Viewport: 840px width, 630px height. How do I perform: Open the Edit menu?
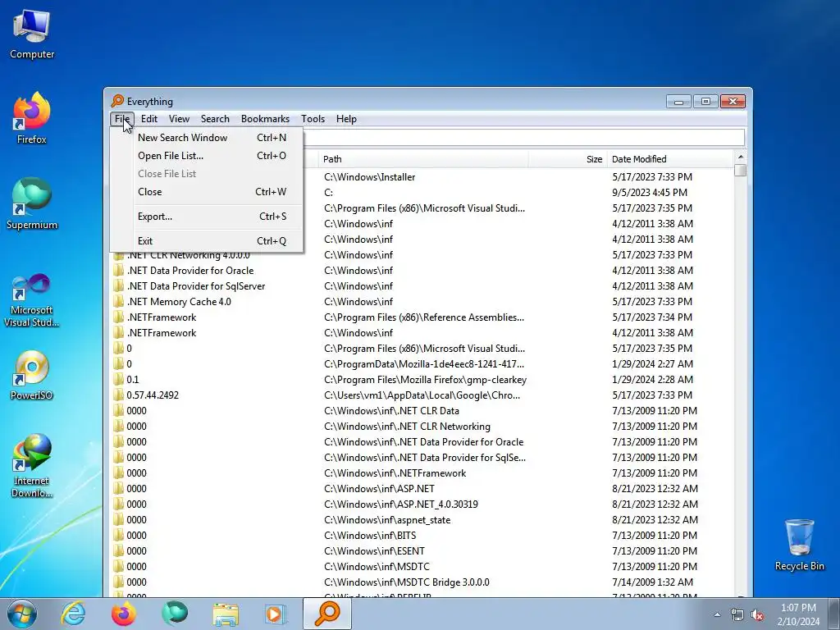point(149,119)
